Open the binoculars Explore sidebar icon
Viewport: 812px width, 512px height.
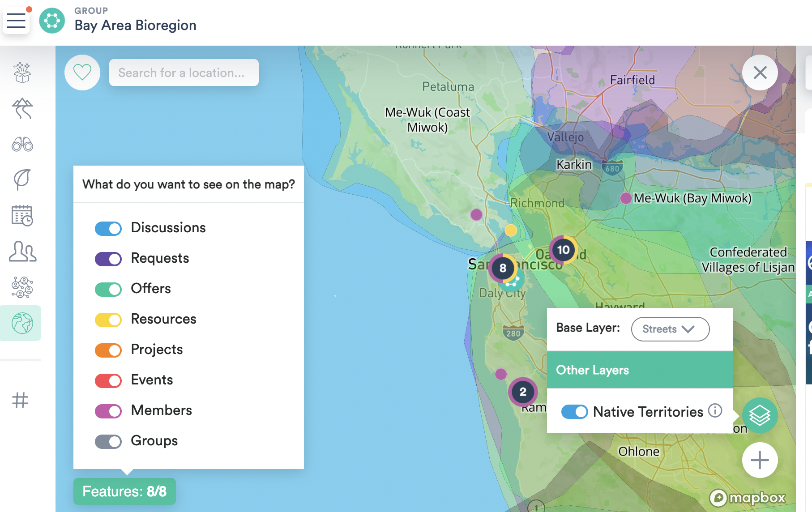[22, 144]
